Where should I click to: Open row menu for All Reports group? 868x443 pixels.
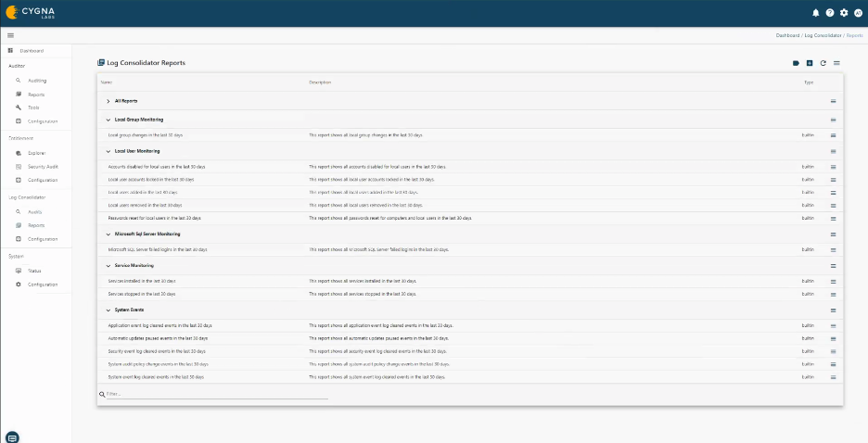point(833,101)
